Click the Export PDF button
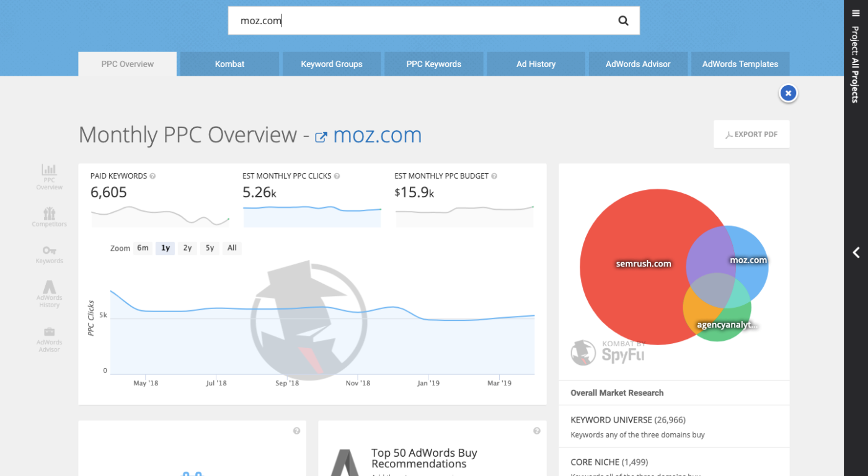 click(751, 134)
